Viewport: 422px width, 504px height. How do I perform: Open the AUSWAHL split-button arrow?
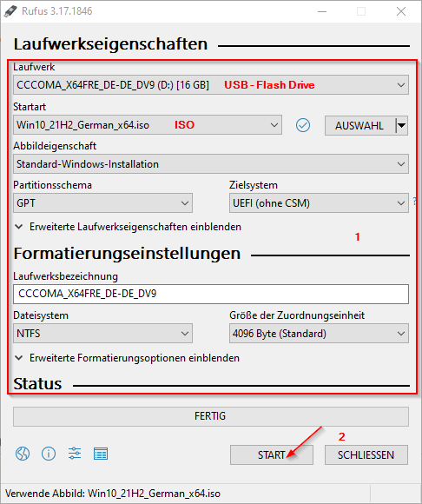point(401,125)
